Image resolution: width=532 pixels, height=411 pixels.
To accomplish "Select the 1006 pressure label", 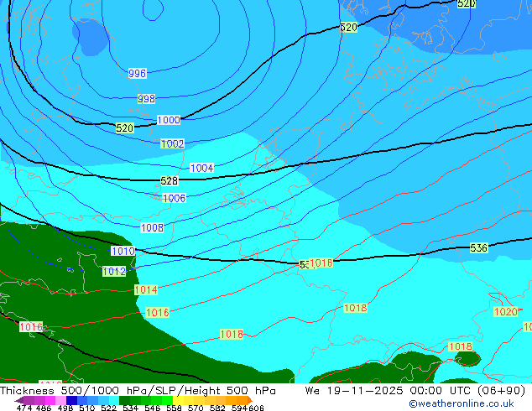I will (x=174, y=198).
